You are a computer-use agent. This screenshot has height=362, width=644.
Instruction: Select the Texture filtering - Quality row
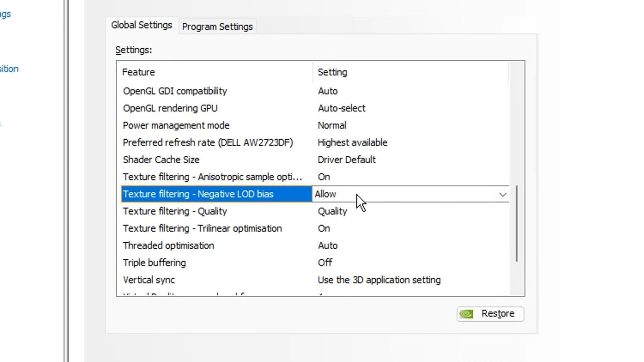click(x=175, y=212)
